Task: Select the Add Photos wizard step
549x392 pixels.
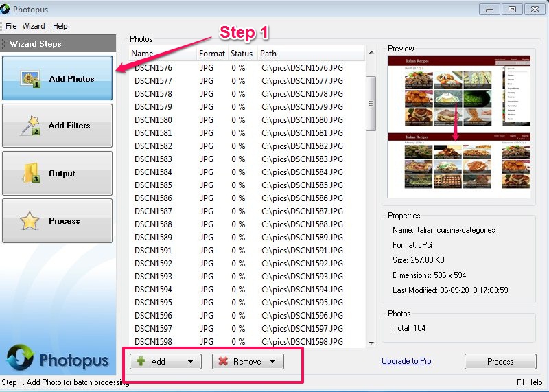Action: pos(58,78)
